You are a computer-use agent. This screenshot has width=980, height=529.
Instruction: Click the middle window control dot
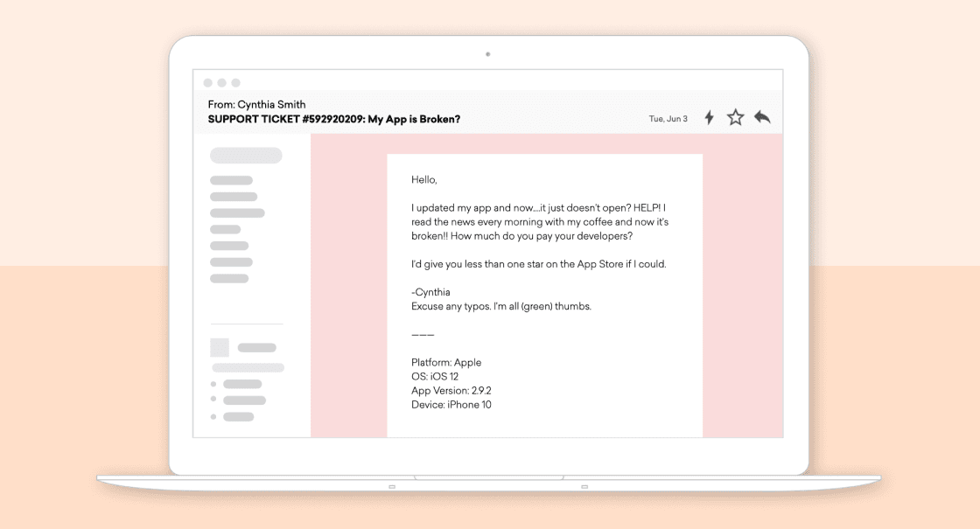click(222, 83)
